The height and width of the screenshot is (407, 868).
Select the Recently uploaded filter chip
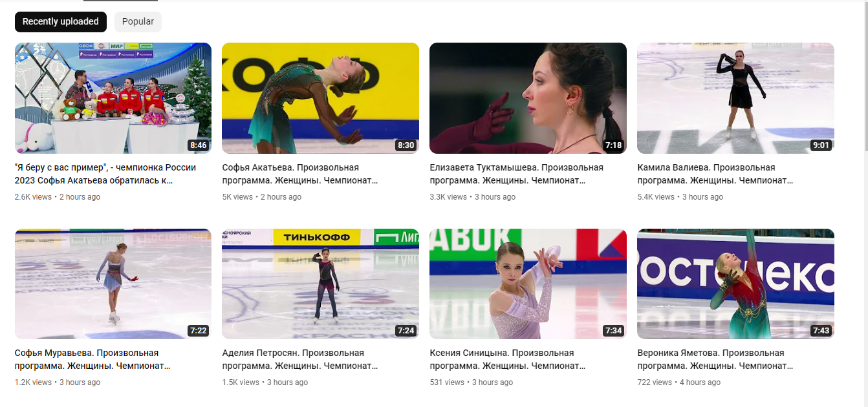pyautogui.click(x=61, y=21)
